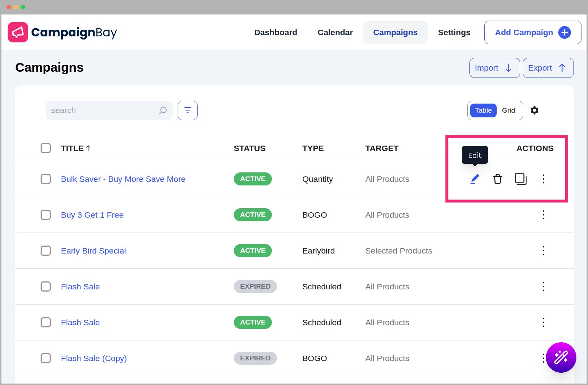This screenshot has height=385, width=588.
Task: Open the filter icon button beside search
Action: (187, 110)
